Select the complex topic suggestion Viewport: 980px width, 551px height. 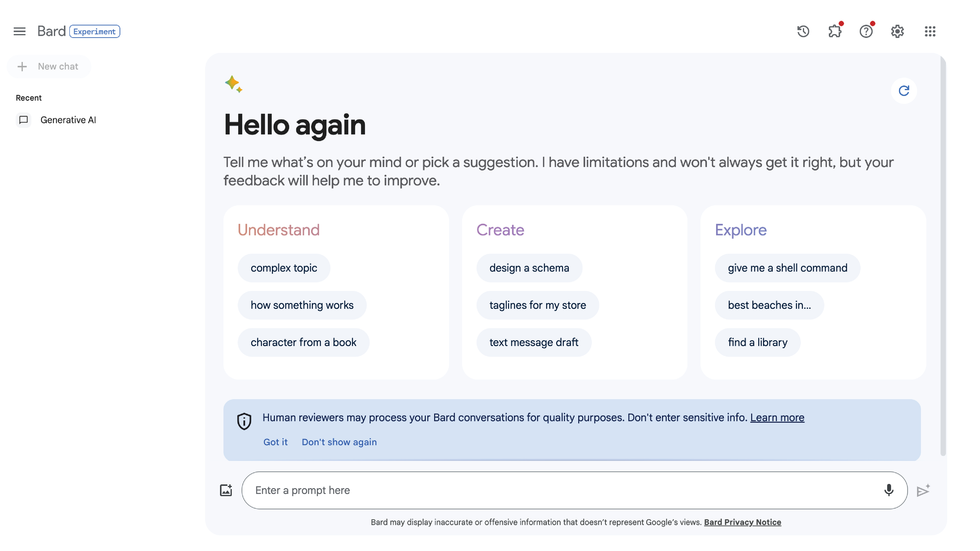[284, 268]
